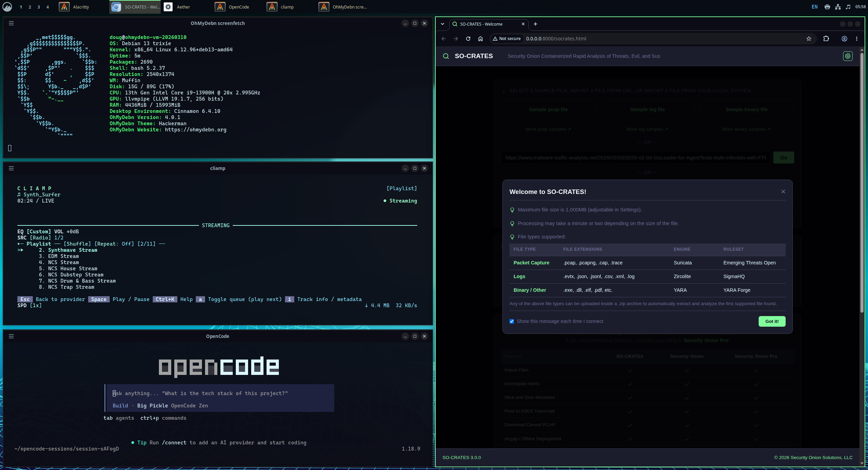
Task: Select NCS Trap Stream in the cliamp playlist
Action: point(66,287)
